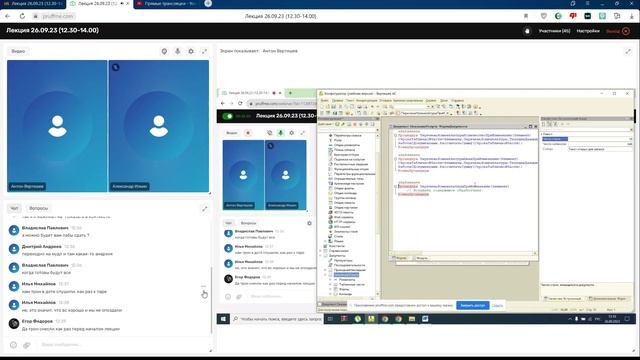Collapse Документы node in configuration tree
This screenshot has height=360, width=640.
click(x=321, y=256)
